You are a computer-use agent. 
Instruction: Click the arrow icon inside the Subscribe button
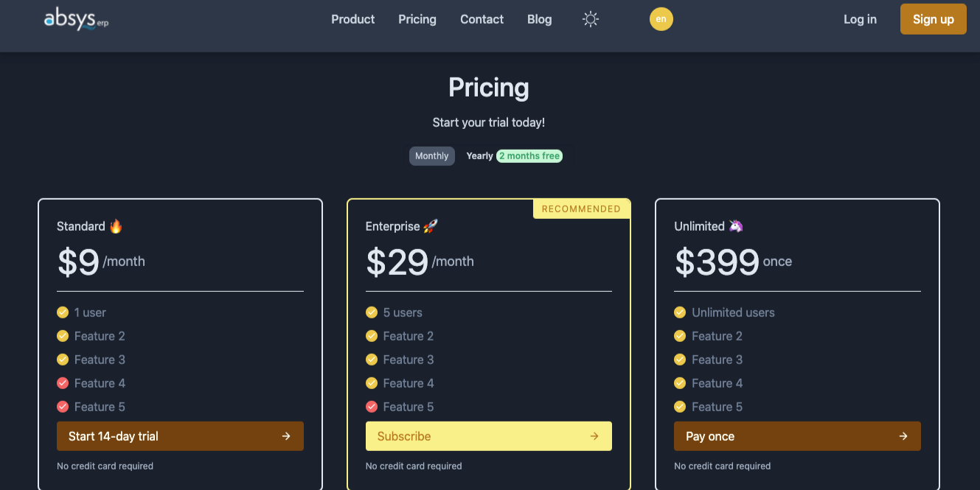coord(594,435)
